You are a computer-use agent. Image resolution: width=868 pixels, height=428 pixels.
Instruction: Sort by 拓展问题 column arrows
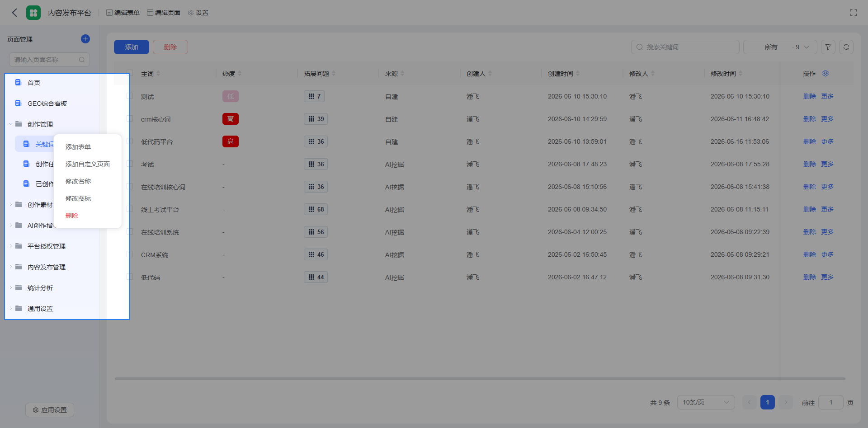[x=334, y=74]
